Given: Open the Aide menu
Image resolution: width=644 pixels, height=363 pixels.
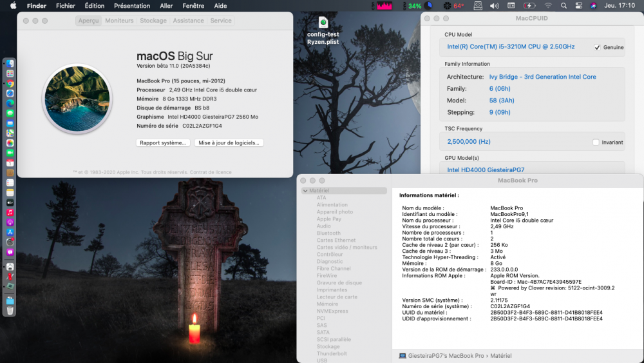Looking at the screenshot, I should pyautogui.click(x=220, y=6).
